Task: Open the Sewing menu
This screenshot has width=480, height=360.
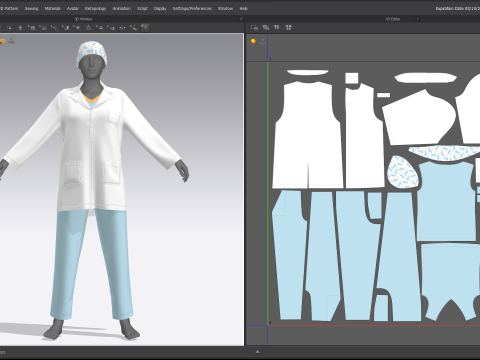Action: click(x=31, y=8)
